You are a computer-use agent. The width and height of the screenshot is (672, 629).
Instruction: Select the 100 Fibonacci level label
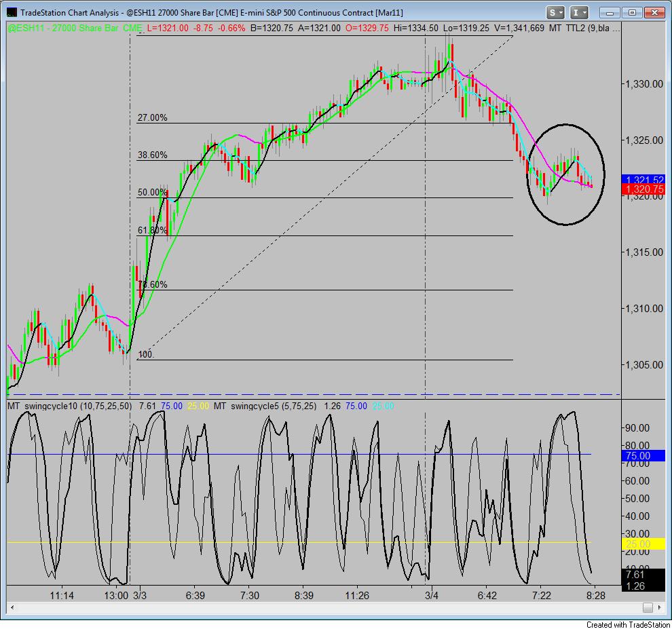point(146,354)
